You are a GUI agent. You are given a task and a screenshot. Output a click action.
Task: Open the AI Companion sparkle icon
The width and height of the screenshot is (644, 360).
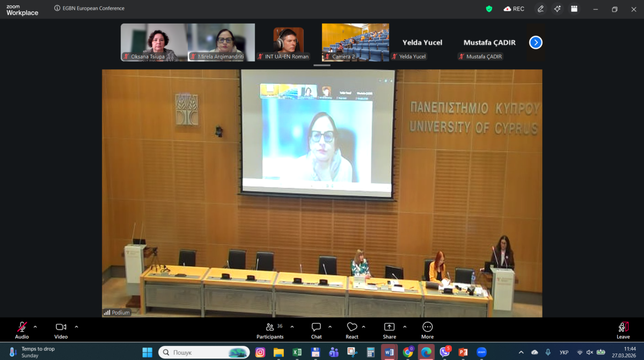(558, 9)
